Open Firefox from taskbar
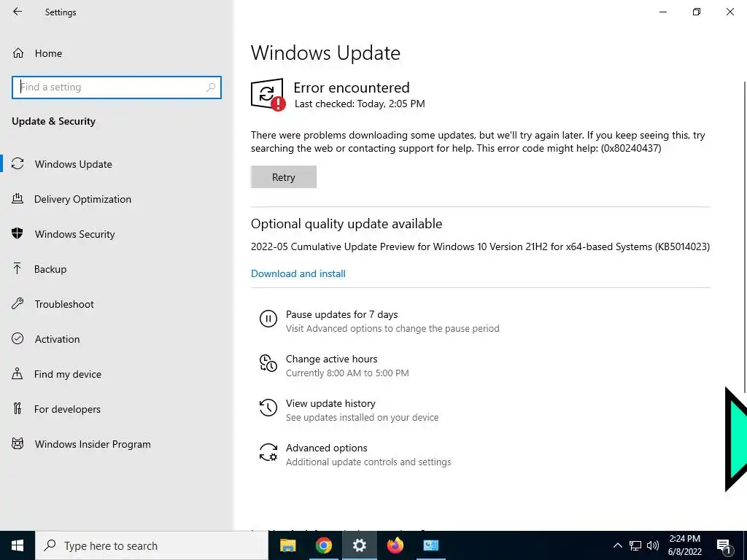The image size is (747, 560). 395,545
